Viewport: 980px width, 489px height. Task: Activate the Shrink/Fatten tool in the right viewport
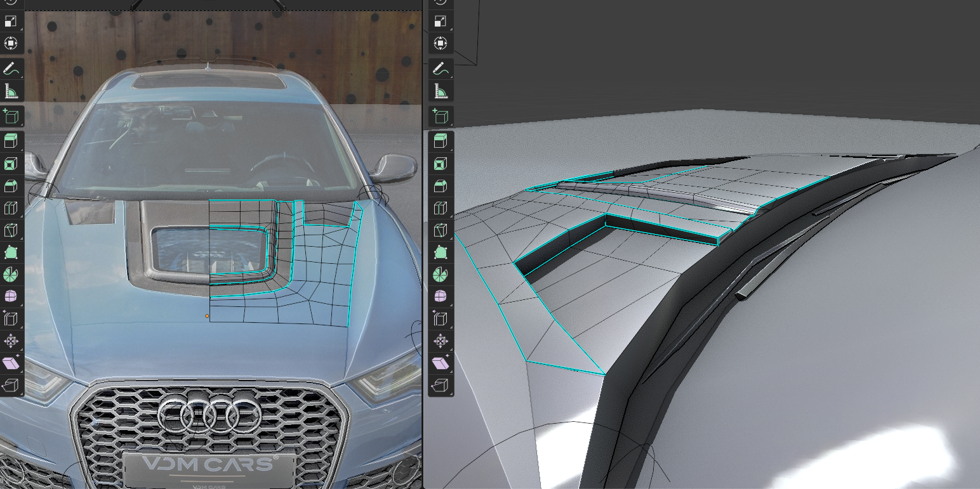[x=440, y=341]
